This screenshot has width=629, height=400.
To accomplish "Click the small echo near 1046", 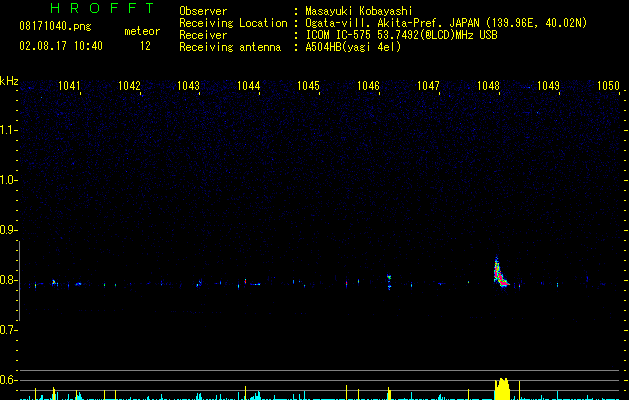I will coord(389,281).
